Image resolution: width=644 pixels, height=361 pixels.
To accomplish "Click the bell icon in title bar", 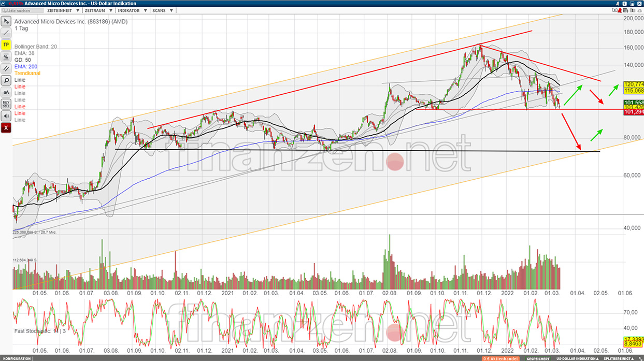I will 618,4.
